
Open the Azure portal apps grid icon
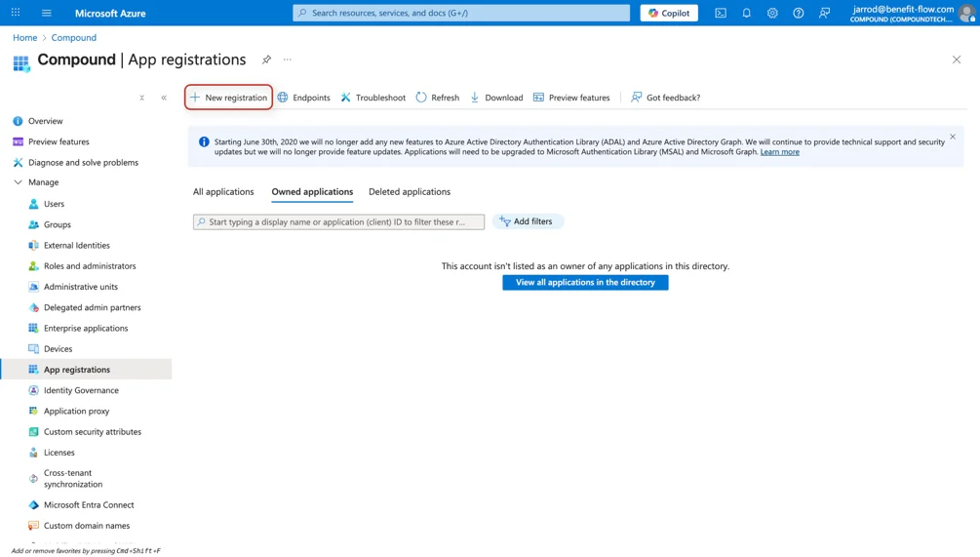[16, 13]
